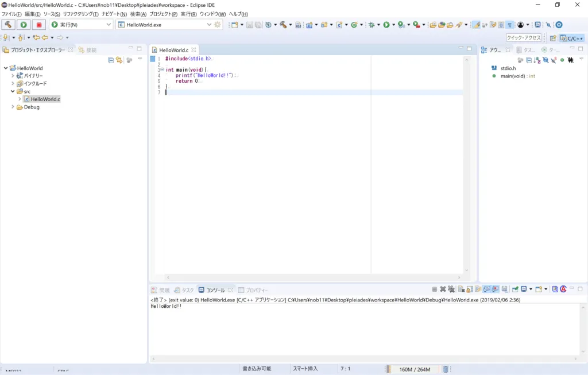Image resolution: width=588 pixels, height=375 pixels.
Task: Expand the インクルード tree node
Action: tap(13, 84)
